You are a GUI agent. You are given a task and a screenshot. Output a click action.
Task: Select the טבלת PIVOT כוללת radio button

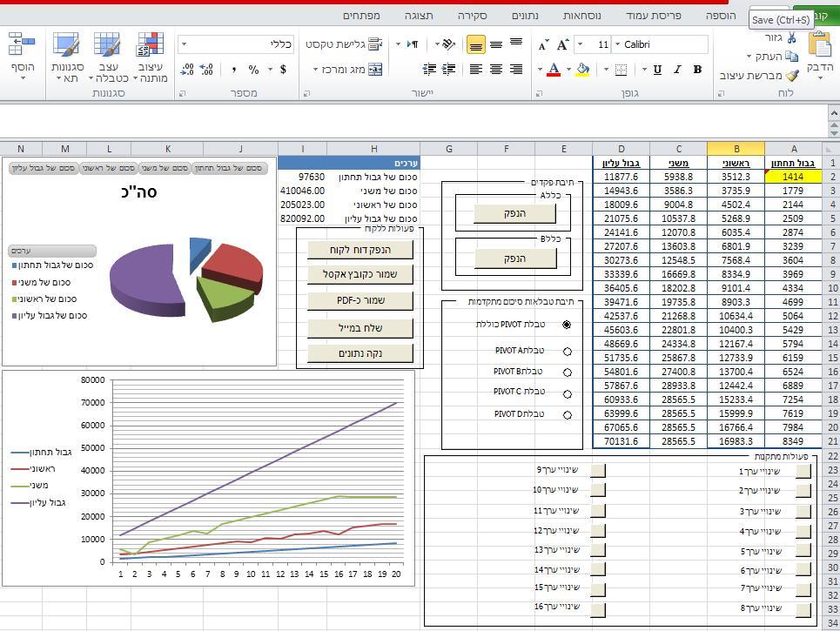(x=567, y=325)
